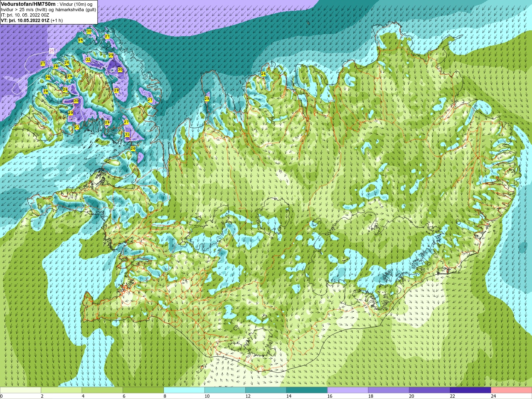532x399 pixels.
Task: Click legend scale number 14
Action: point(289,396)
